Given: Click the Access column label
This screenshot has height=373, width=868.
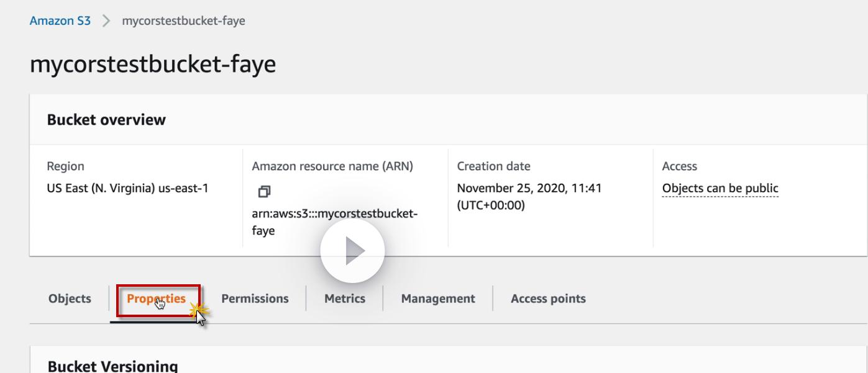Looking at the screenshot, I should (x=679, y=166).
